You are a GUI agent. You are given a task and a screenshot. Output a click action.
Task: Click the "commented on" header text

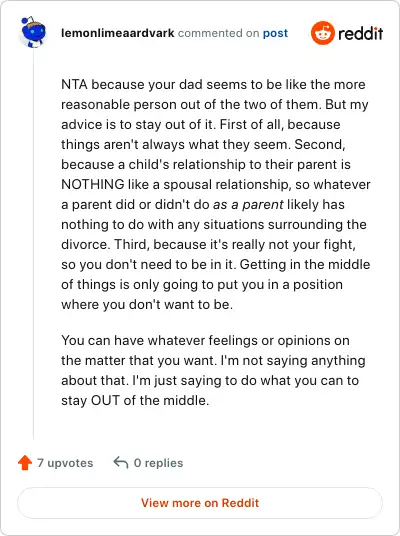pyautogui.click(x=218, y=33)
